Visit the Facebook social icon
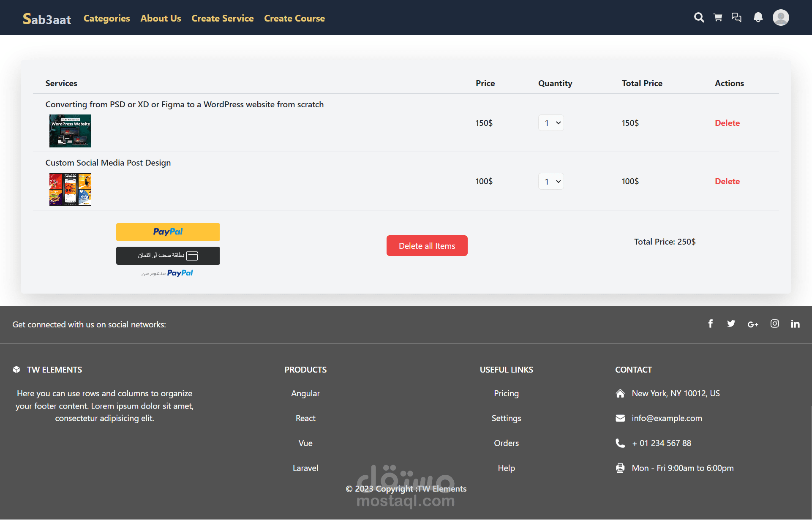The width and height of the screenshot is (812, 520). [711, 324]
